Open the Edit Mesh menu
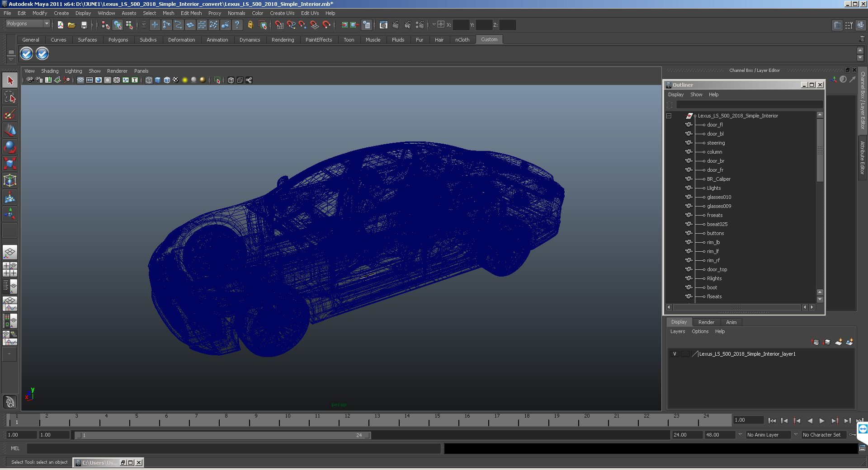868x470 pixels. (191, 13)
